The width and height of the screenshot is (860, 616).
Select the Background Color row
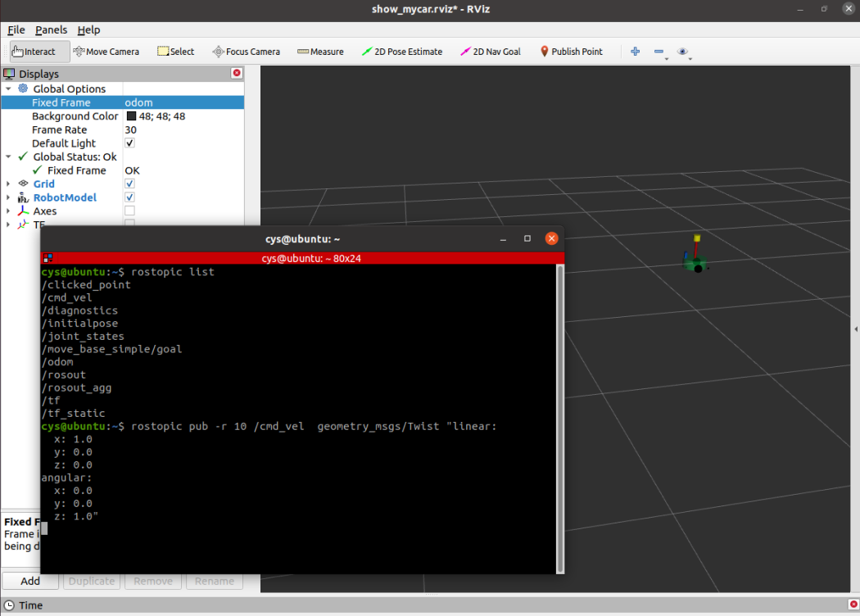click(x=122, y=116)
